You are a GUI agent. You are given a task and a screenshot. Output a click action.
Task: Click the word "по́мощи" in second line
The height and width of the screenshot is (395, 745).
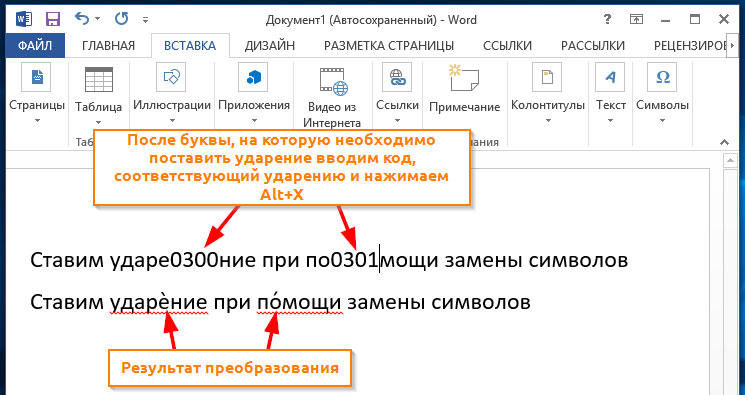tap(299, 302)
